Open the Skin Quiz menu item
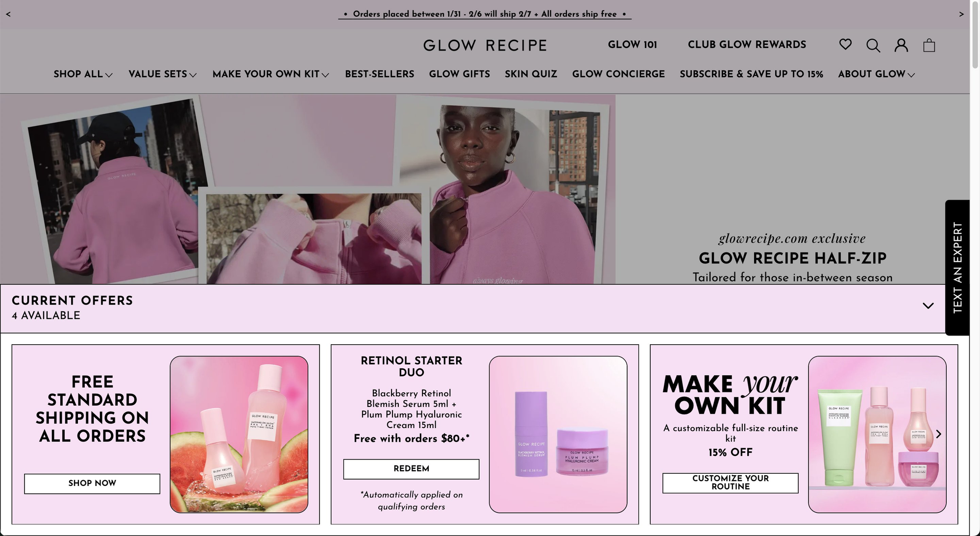The image size is (980, 536). [531, 74]
